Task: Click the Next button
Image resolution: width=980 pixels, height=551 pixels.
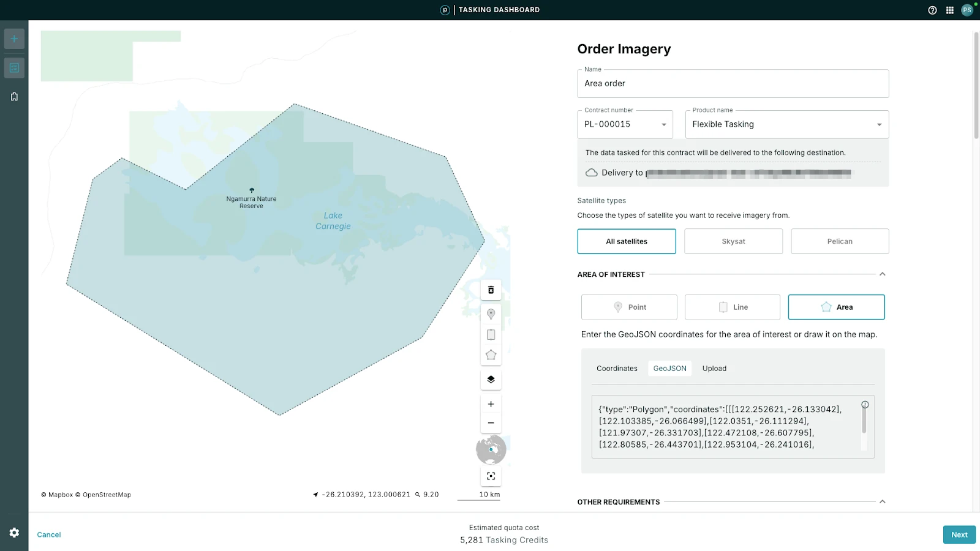Action: [959, 534]
